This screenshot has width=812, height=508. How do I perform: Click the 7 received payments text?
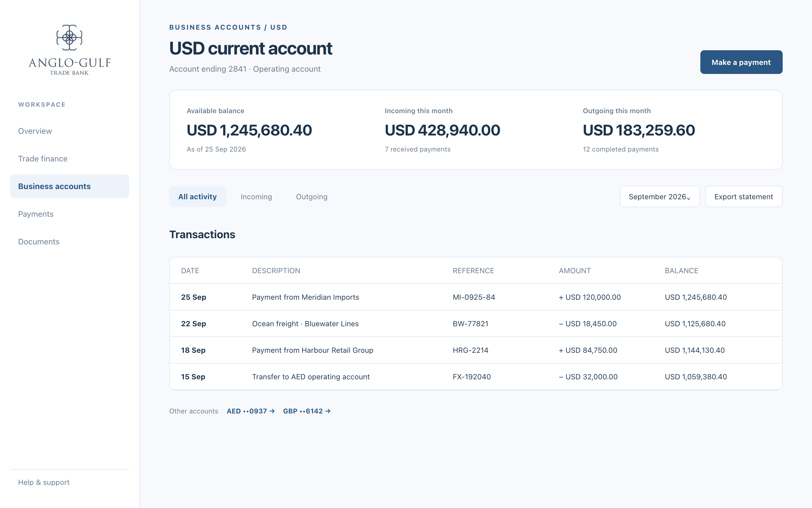pos(417,149)
